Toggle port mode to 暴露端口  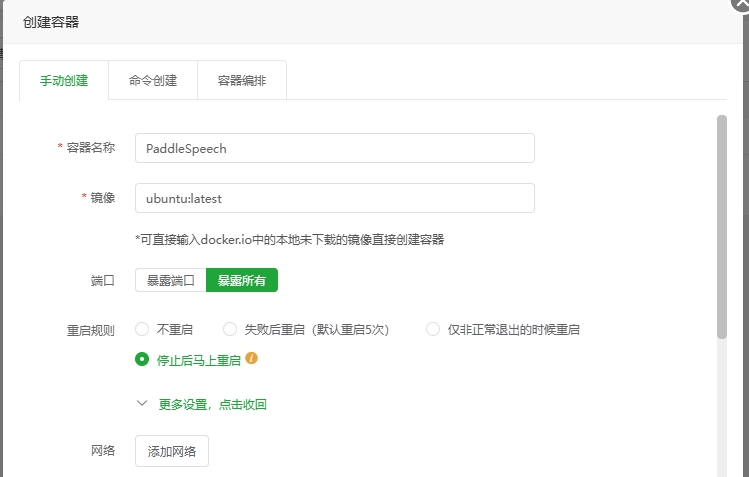[x=171, y=280]
